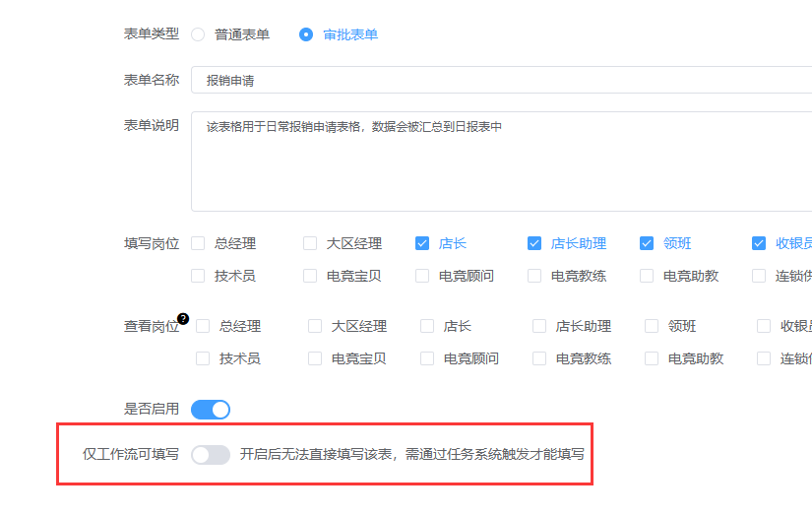Check 电竞宝贝 under 填写岗位
Screen dimensions: 812x516
310,276
